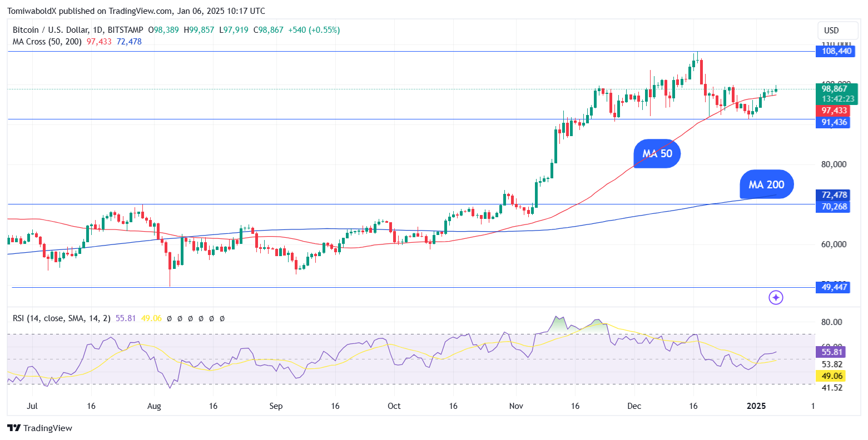Click the Nov label on the time axis
Image resolution: width=868 pixels, height=440 pixels.
(x=516, y=406)
